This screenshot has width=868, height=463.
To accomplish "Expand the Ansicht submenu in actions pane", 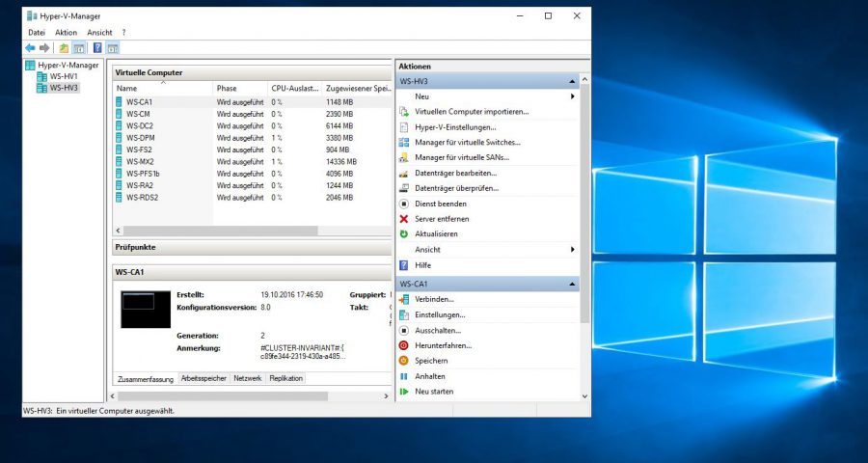I will (x=572, y=250).
